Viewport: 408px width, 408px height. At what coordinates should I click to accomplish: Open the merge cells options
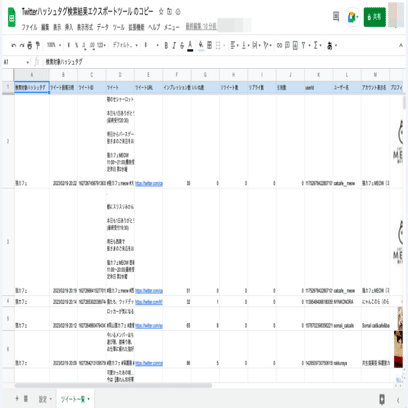point(220,45)
